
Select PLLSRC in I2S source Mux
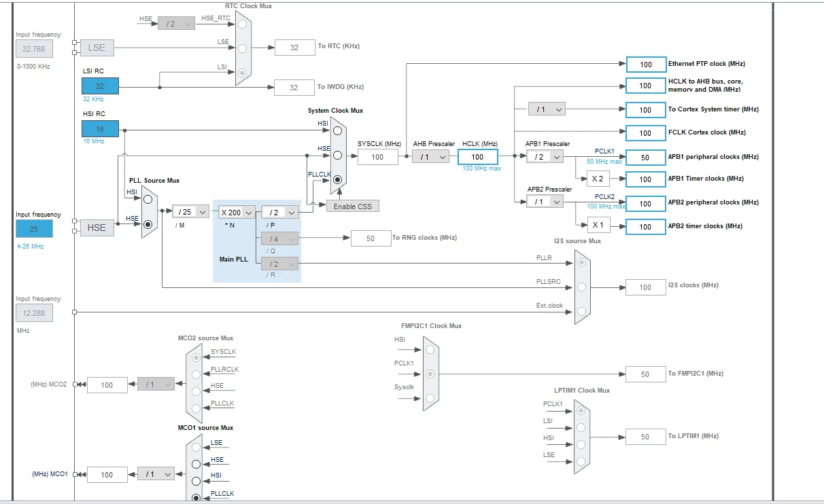pos(581,287)
